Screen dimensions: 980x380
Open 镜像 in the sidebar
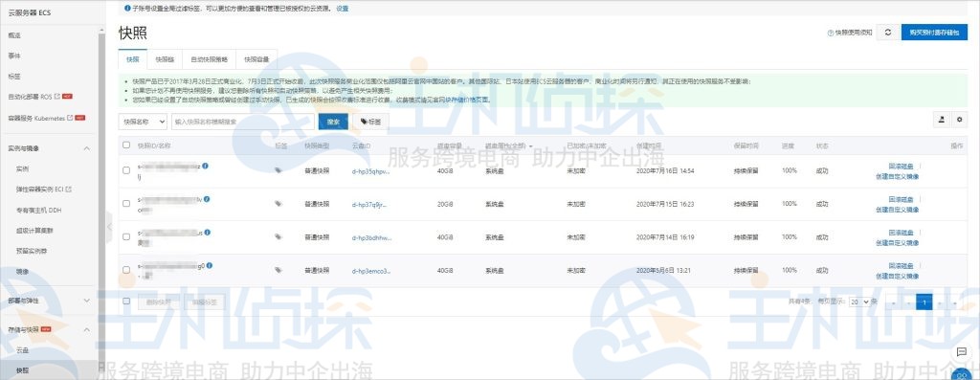pyautogui.click(x=23, y=271)
